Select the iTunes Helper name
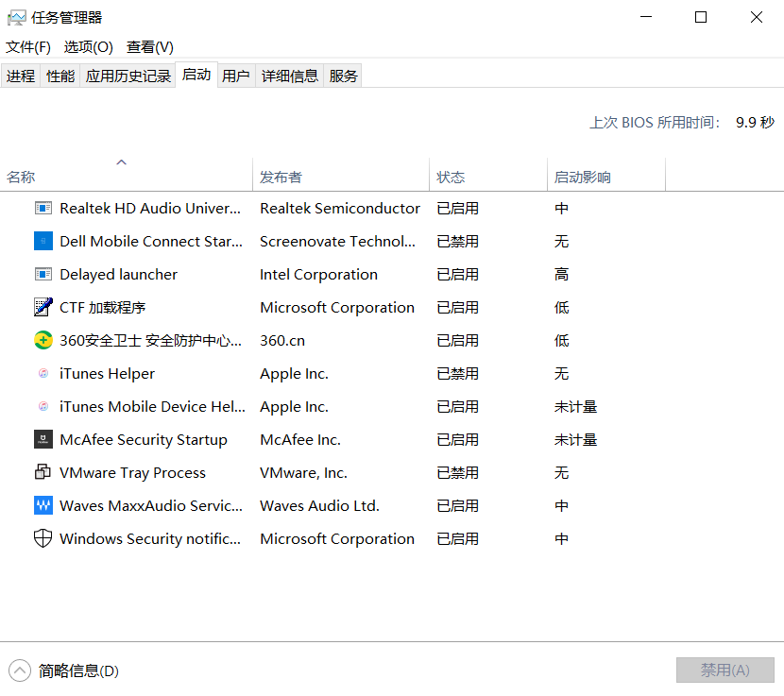 coord(107,374)
